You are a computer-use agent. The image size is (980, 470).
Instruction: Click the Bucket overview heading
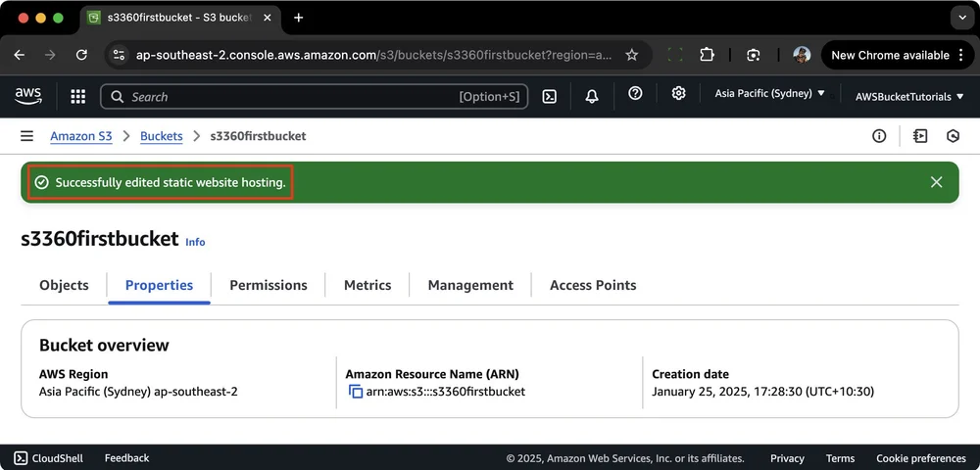(104, 346)
